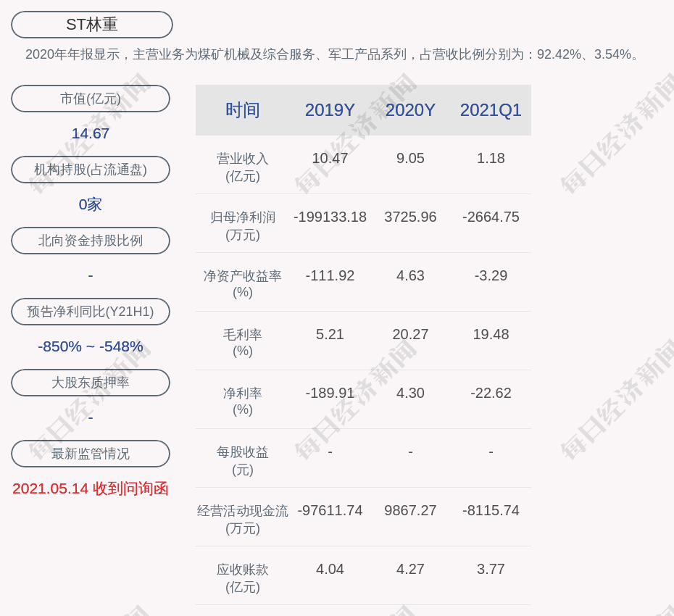Click the 时间 table header
The image size is (674, 616).
pyautogui.click(x=243, y=110)
